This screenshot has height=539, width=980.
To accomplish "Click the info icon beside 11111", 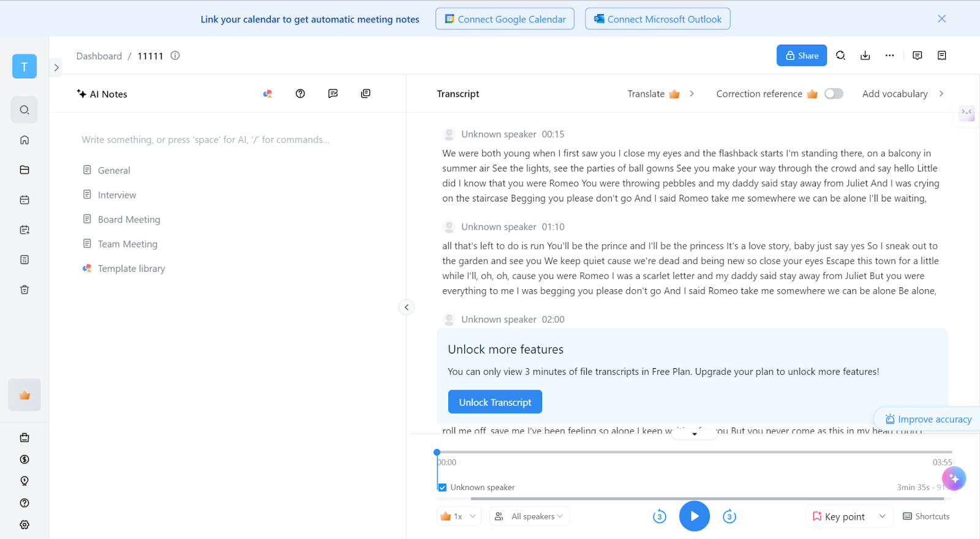I will (x=175, y=56).
